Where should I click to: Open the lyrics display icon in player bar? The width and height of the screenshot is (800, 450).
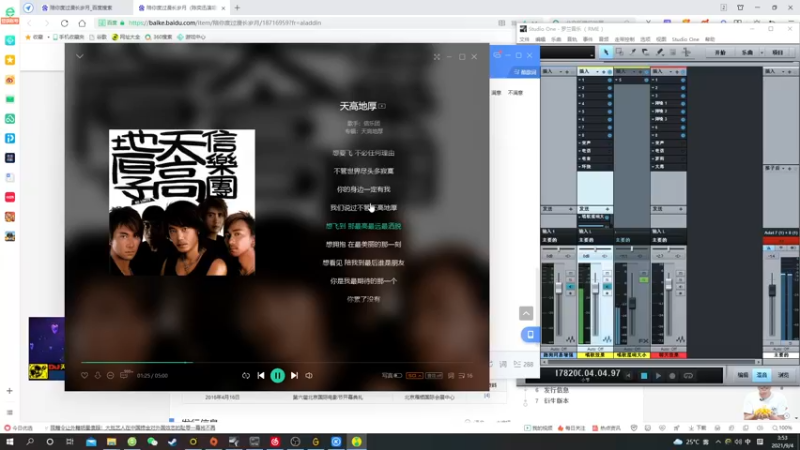coord(451,376)
